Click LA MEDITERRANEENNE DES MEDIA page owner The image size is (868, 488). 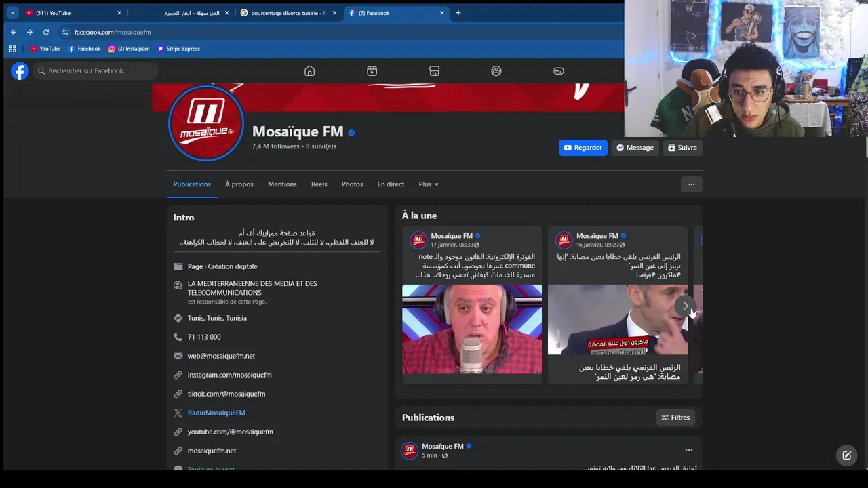252,288
